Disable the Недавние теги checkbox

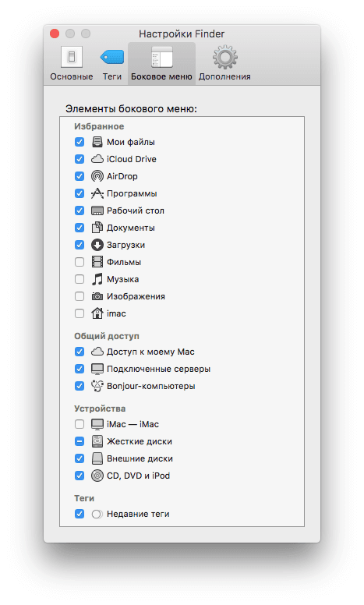(80, 514)
